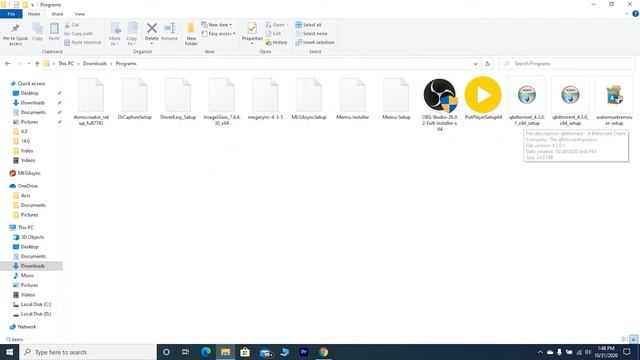The image size is (640, 360).
Task: Switch to details view layout icon
Action: click(x=624, y=339)
